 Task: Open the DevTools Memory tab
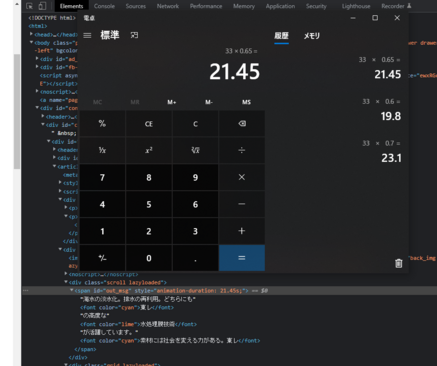click(244, 6)
